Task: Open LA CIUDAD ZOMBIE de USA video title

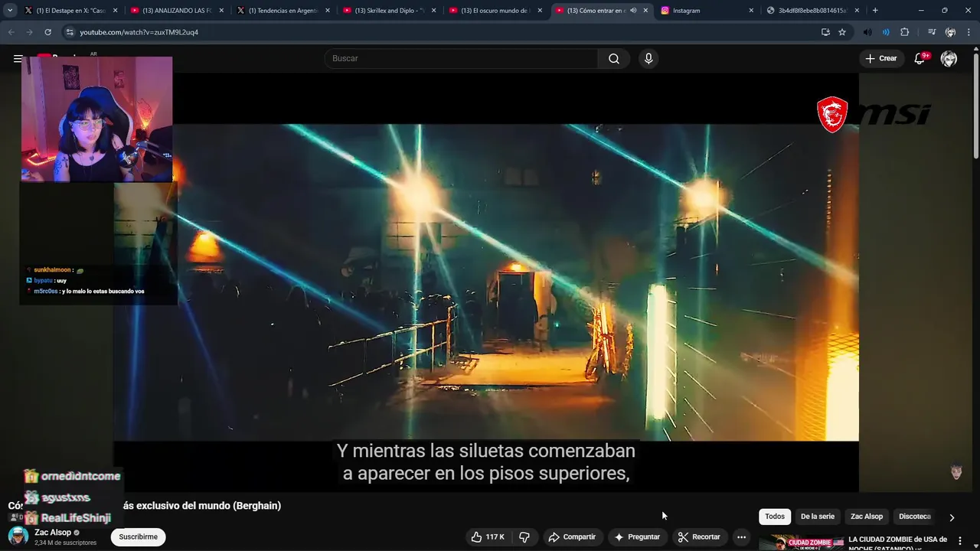Action: tap(897, 543)
